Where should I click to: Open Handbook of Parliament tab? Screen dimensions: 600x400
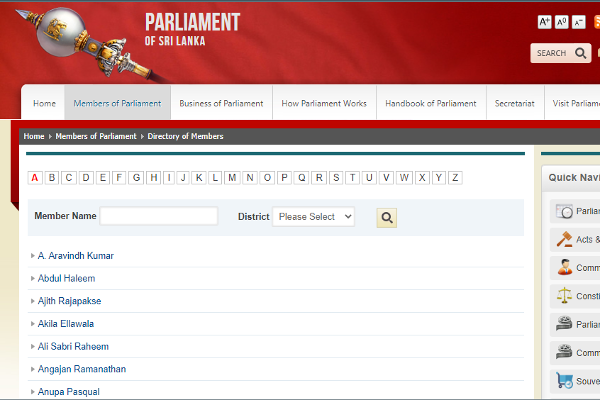click(x=431, y=103)
